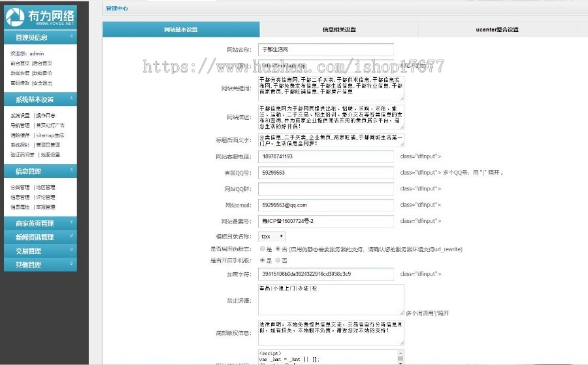The height and width of the screenshot is (365, 588).
Task: Collapse the 管理员信息 section chevron
Action: click(71, 36)
